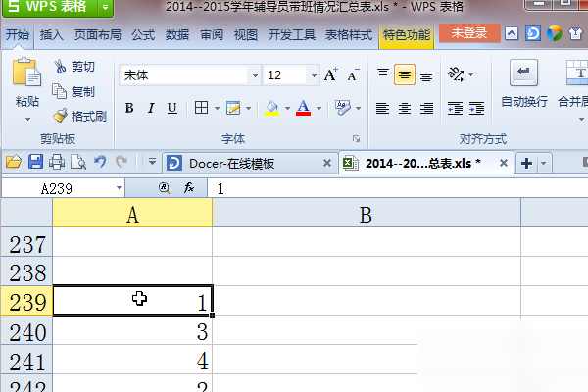Close the Docer-在线模板 tab
This screenshot has height=392, width=588.
327,163
